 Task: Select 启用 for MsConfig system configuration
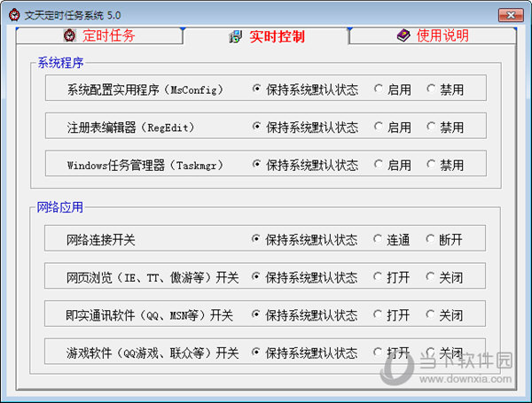[379, 89]
